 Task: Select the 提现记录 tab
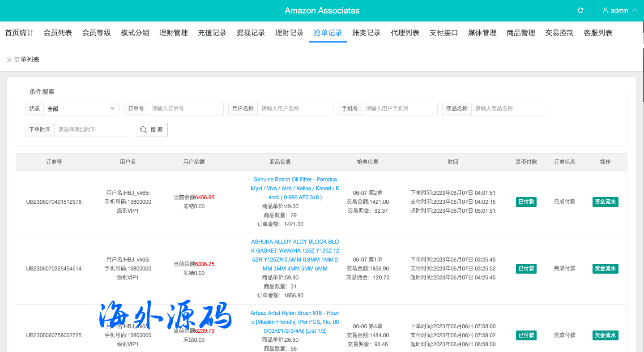coord(251,33)
